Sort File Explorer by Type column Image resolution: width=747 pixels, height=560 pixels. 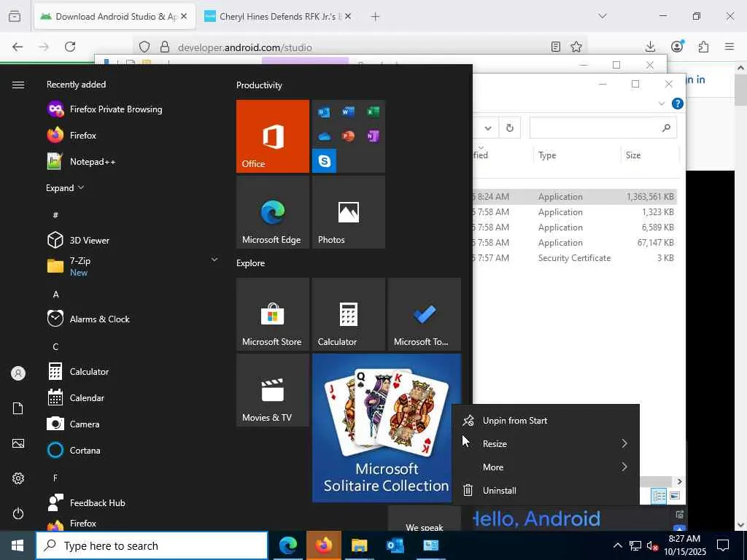[577, 155]
